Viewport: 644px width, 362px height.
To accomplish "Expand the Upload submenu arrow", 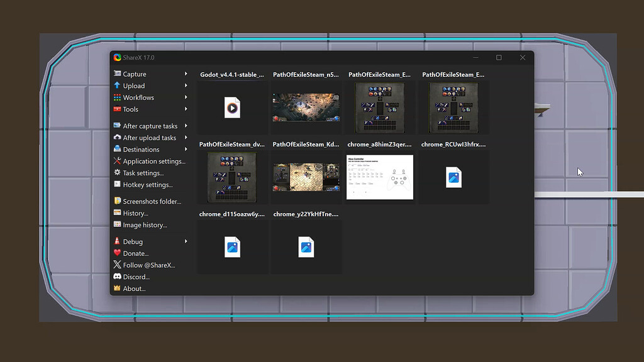I will [186, 85].
